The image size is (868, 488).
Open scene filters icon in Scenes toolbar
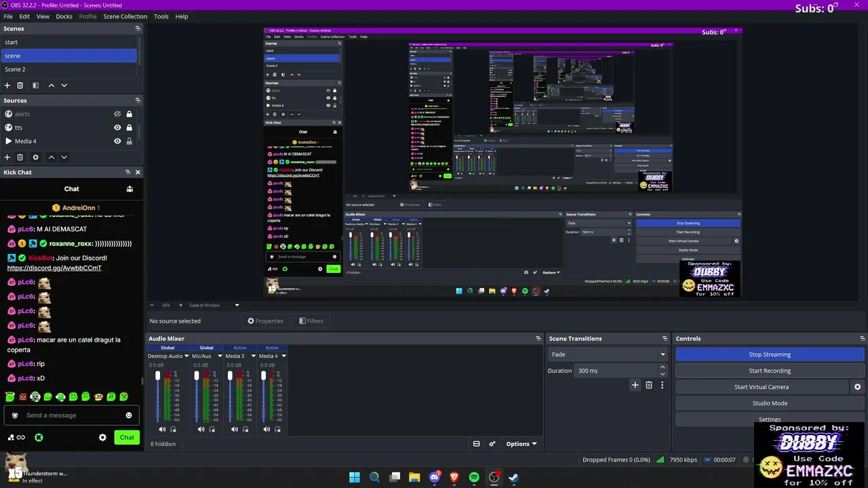tap(35, 85)
